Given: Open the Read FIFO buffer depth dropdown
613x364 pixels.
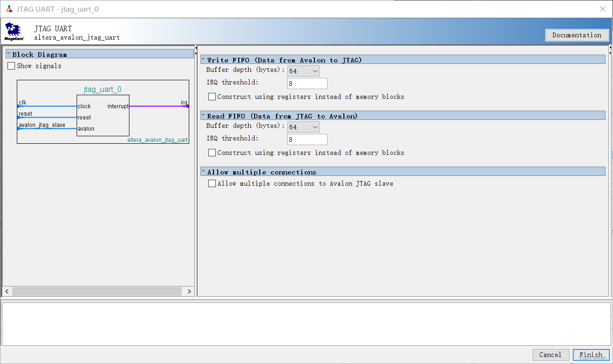Looking at the screenshot, I should tap(303, 127).
